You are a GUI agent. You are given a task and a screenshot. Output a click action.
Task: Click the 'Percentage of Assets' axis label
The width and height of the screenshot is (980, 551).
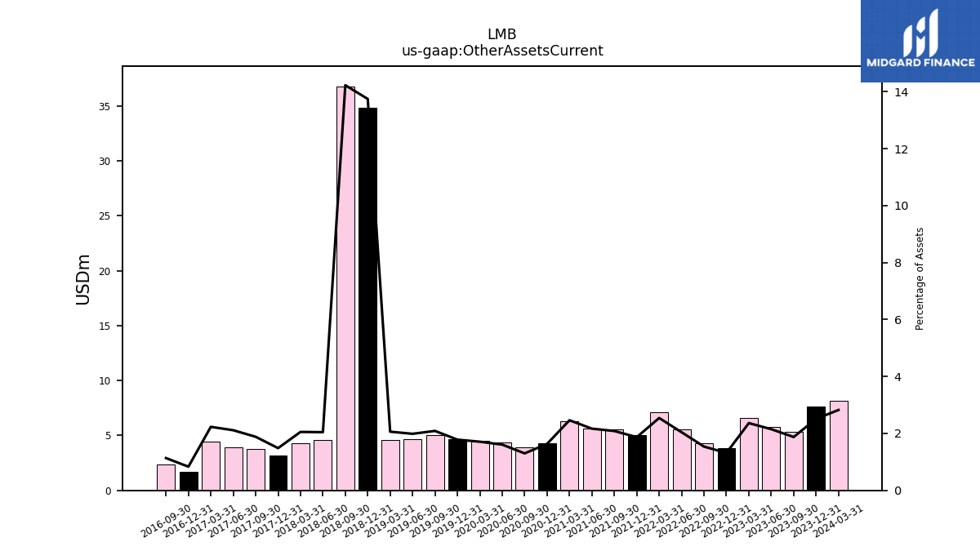[x=920, y=278]
